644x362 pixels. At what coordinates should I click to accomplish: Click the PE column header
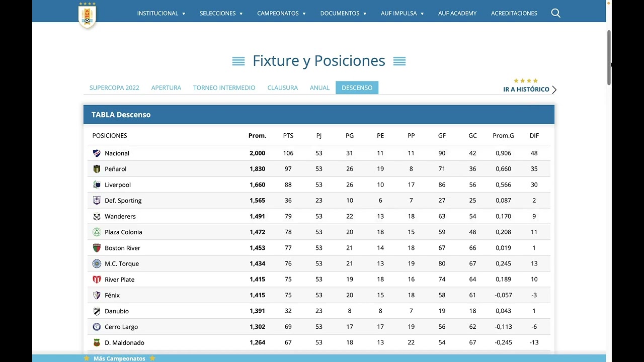click(x=380, y=136)
